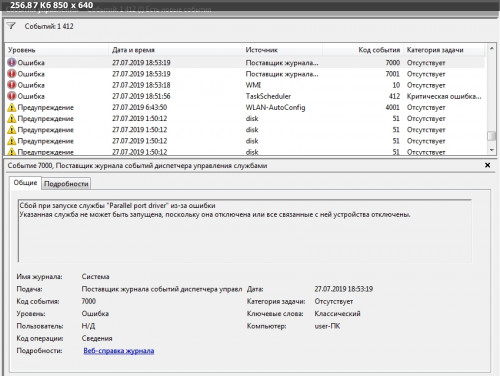This screenshot has width=500, height=376.
Task: Click the WLAN-AutoConfig warning icon
Action: click(12, 107)
